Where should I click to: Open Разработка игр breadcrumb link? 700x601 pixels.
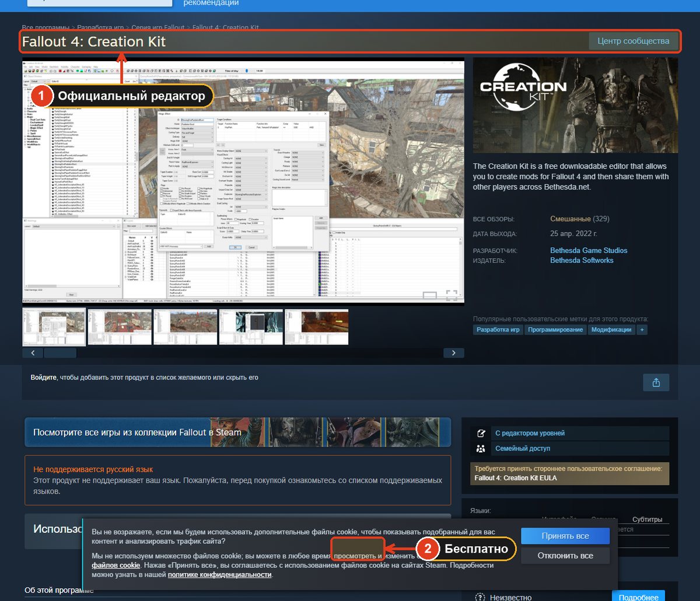tap(100, 27)
